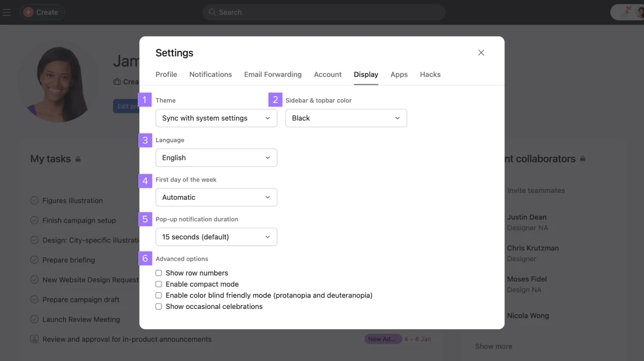Enable Show occasional celebrations

pyautogui.click(x=159, y=306)
